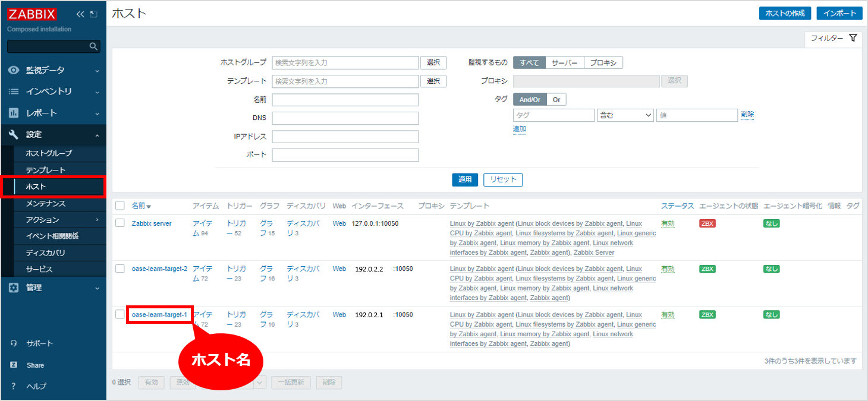Expand the レポート menu chevron
This screenshot has height=401, width=868.
[x=97, y=113]
